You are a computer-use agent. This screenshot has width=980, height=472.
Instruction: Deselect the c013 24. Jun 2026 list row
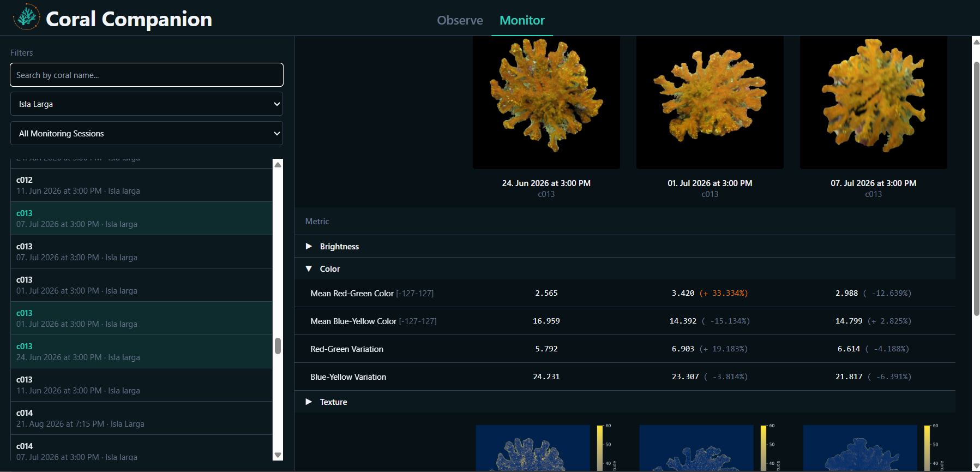point(141,351)
